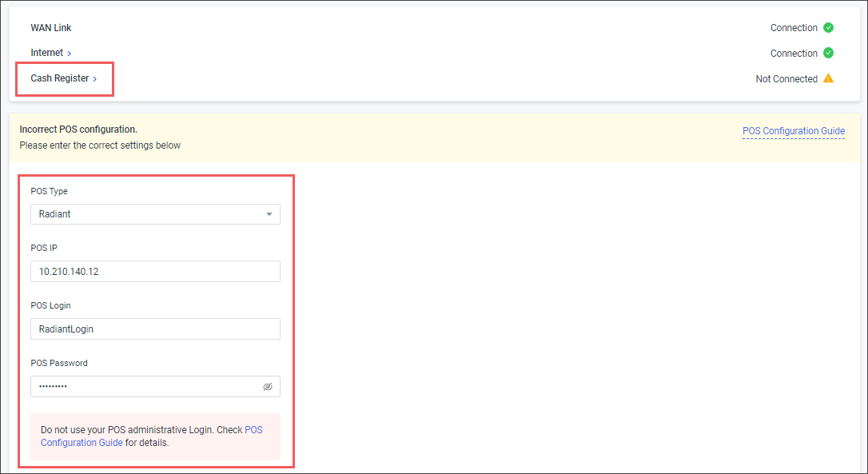Open the Internet link text
868x474 pixels.
tap(46, 54)
